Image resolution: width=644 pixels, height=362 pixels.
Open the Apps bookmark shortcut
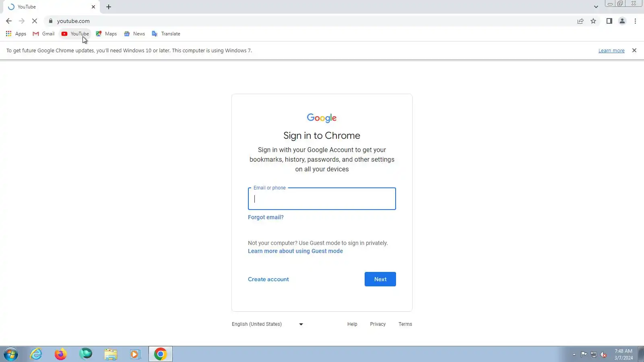coord(16,34)
